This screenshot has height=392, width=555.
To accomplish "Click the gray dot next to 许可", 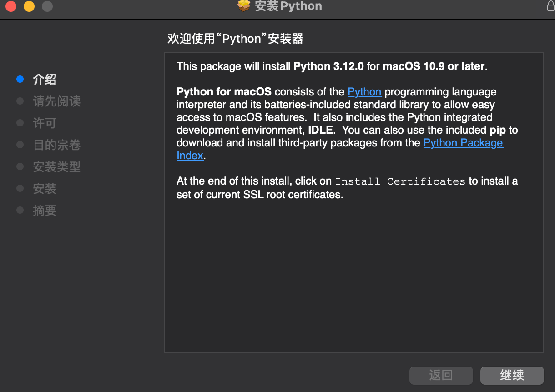I will (x=20, y=123).
